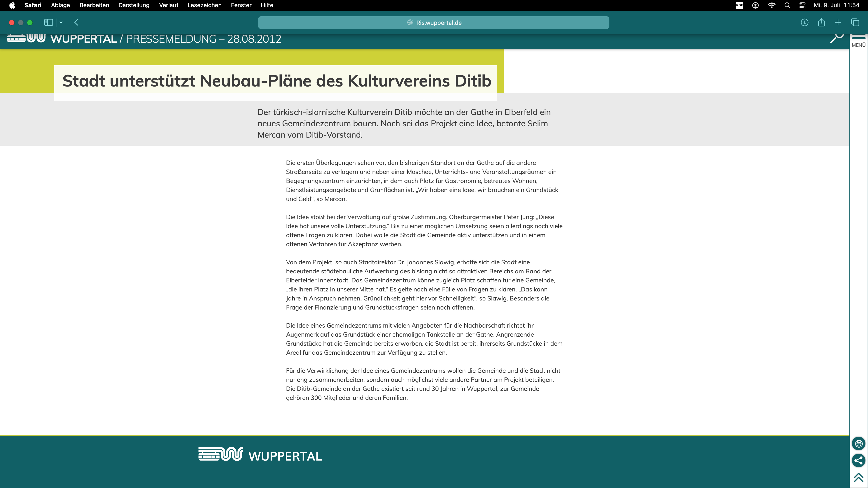Click the WUPPERTAL header link
The image size is (868, 488).
(84, 39)
